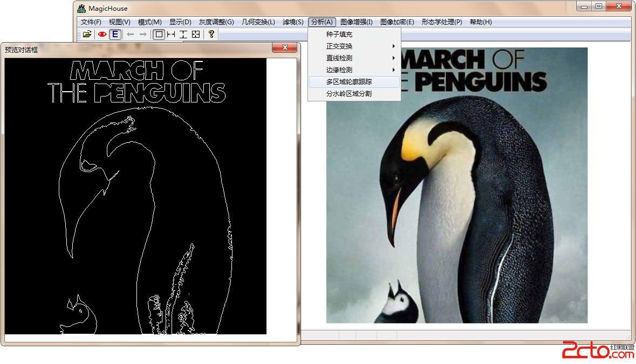Maximize the MagicHouse window
The image size is (636, 364).
click(x=599, y=6)
